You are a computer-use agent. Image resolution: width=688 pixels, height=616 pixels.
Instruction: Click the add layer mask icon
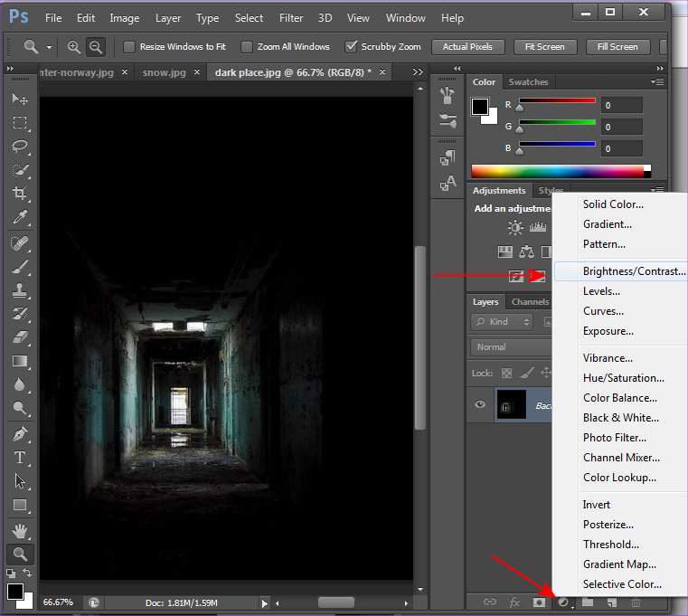[x=539, y=602]
